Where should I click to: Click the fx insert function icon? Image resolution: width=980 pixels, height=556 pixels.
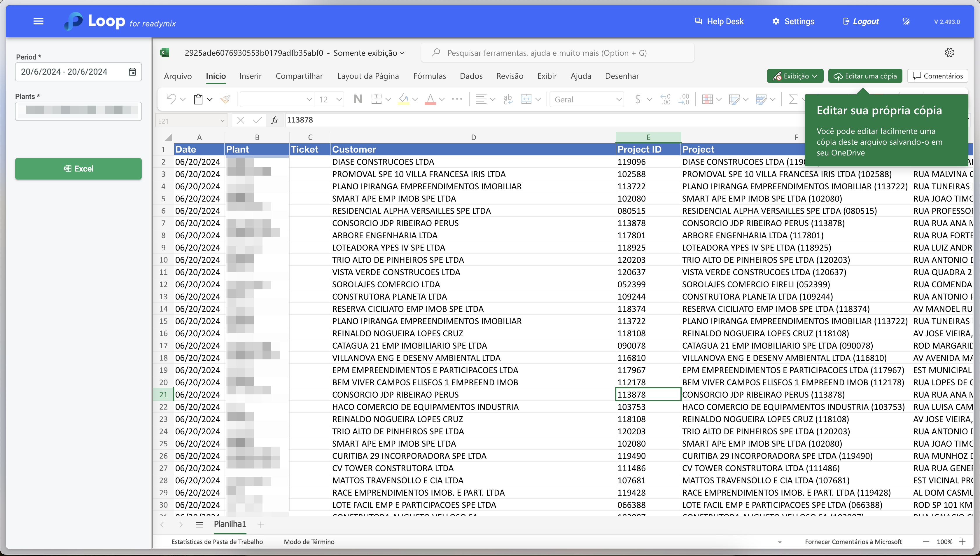tap(274, 120)
